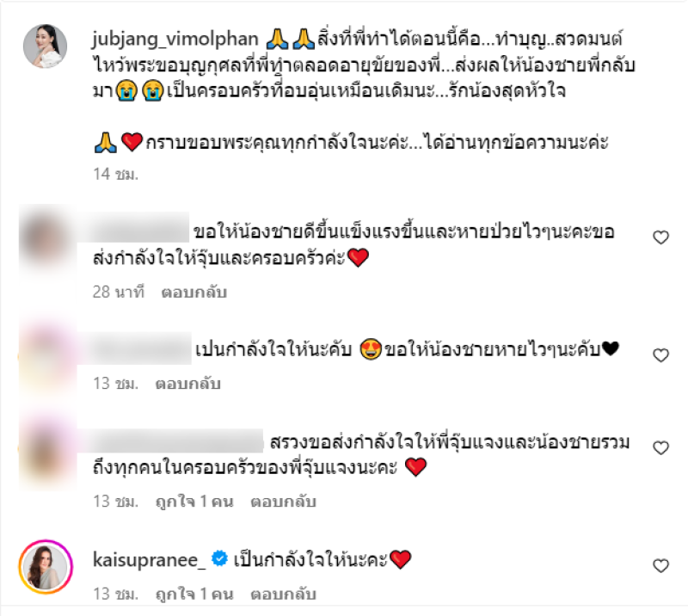This screenshot has width=688, height=616.
Task: Click kaisupranee_'s blue verified badge
Action: point(219,559)
